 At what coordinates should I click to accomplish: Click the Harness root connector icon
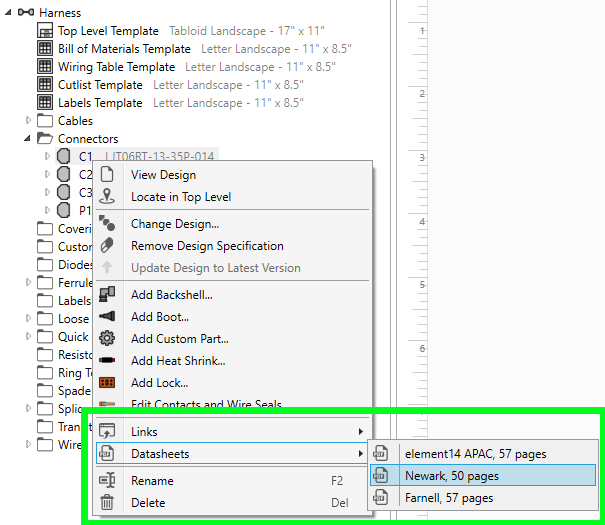coord(26,12)
